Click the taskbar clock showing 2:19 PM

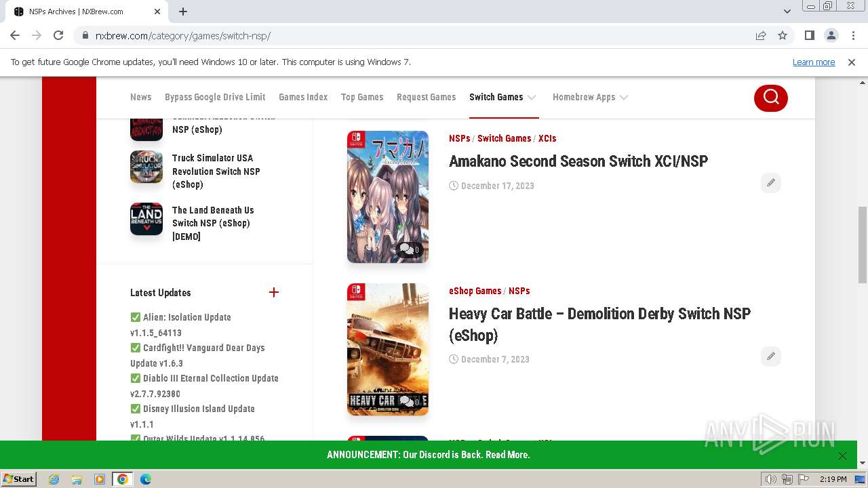(833, 479)
